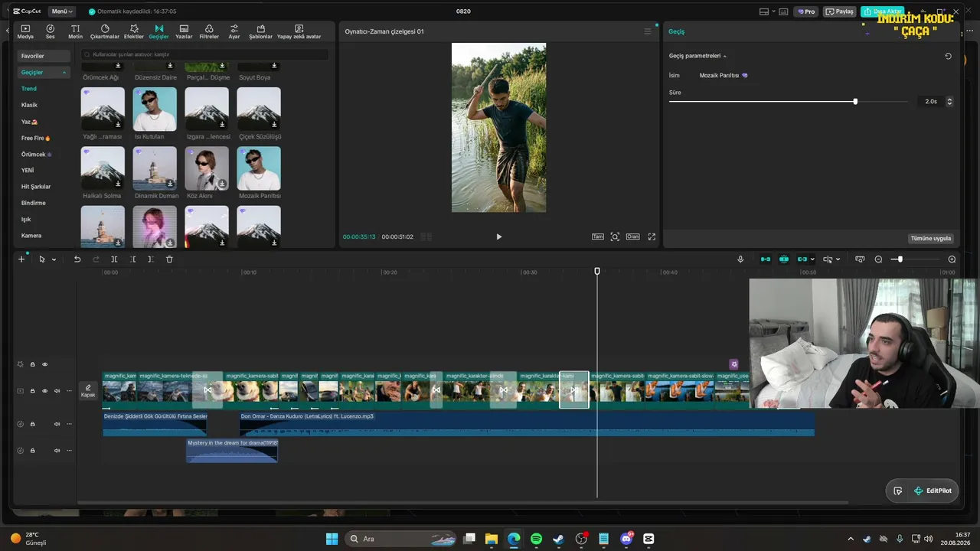Lock the main video track
Viewport: 980px width, 551px height.
tap(32, 391)
